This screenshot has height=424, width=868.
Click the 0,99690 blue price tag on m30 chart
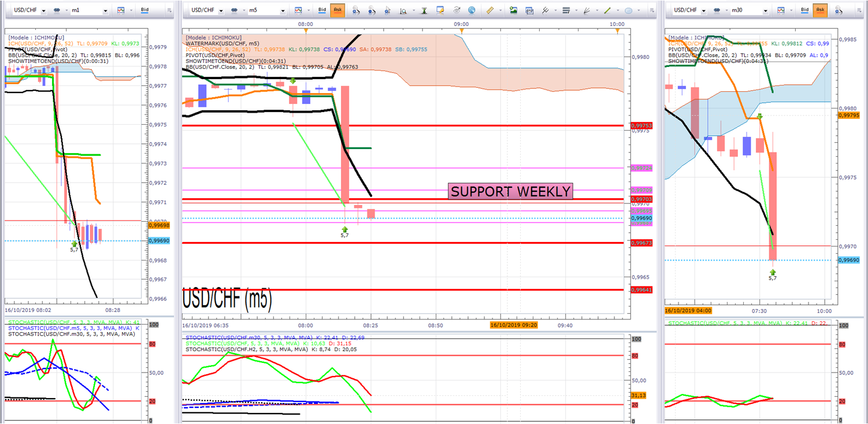[x=848, y=260]
